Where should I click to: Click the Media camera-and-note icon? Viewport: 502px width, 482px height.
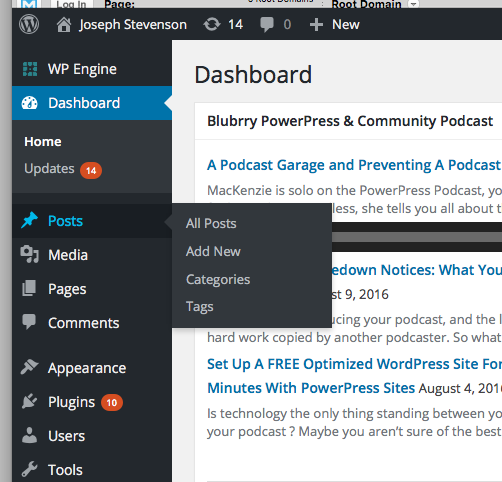click(29, 255)
